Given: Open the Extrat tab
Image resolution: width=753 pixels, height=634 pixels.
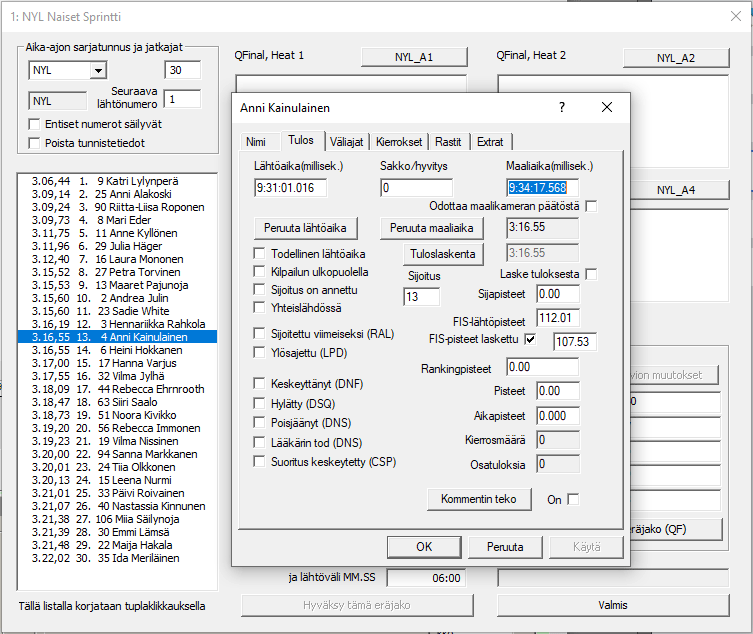Looking at the screenshot, I should 490,142.
